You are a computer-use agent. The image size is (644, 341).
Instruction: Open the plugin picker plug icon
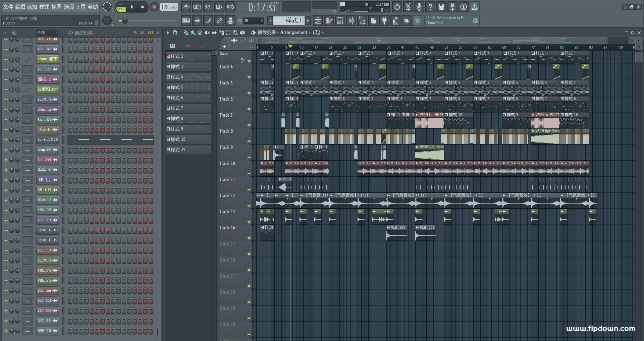click(384, 21)
